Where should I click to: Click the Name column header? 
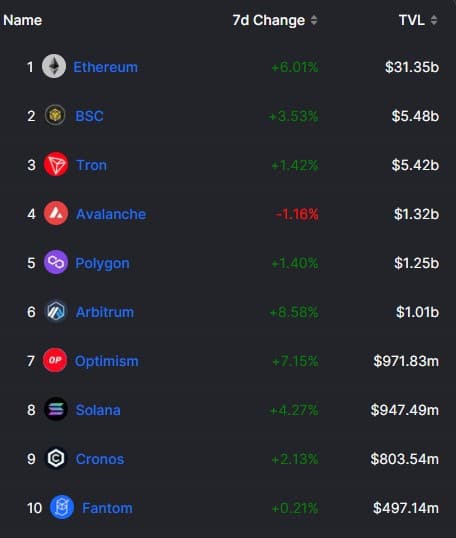pos(23,20)
